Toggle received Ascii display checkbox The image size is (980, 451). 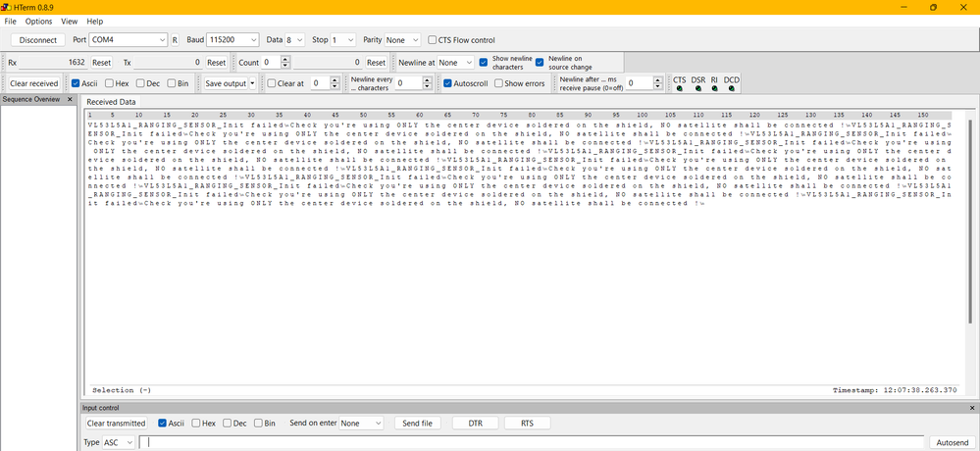[x=75, y=83]
